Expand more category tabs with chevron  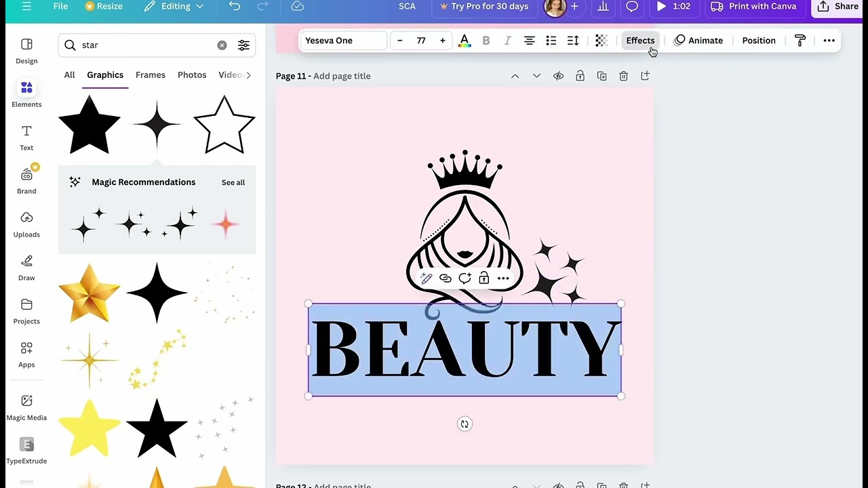click(249, 75)
